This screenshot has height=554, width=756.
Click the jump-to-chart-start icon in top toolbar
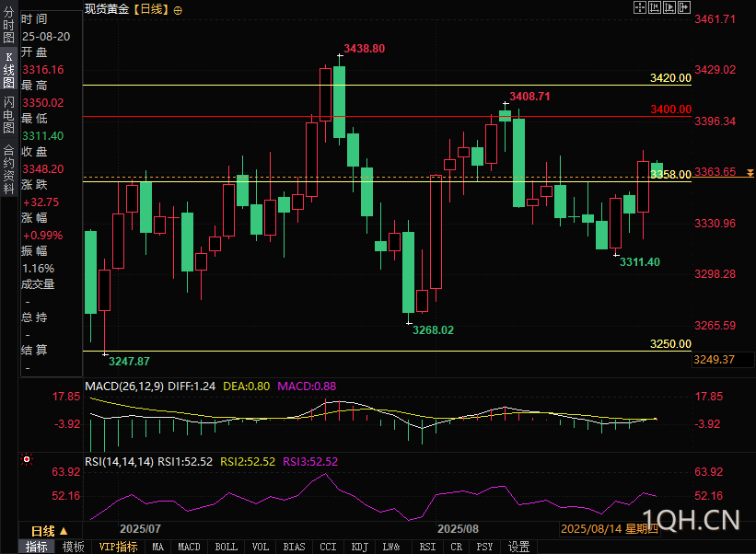coord(655,7)
